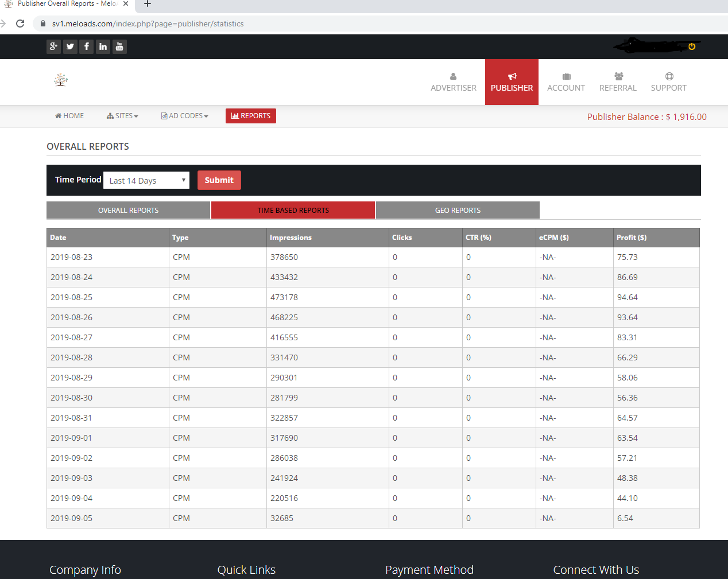This screenshot has height=579, width=728.
Task: Click the tree logo in header
Action: (x=61, y=80)
